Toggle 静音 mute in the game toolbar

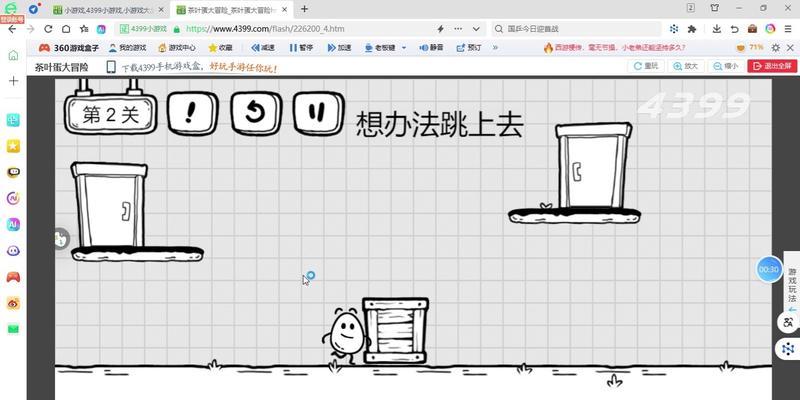[x=431, y=47]
